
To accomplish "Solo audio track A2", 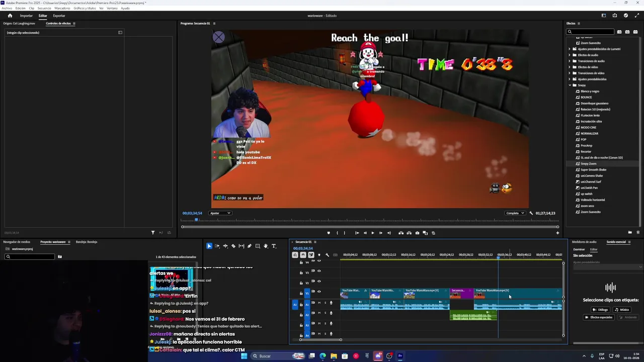I will 325,313.
